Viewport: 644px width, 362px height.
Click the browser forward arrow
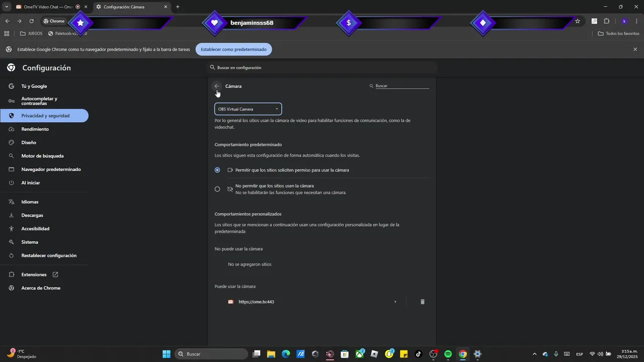click(19, 21)
